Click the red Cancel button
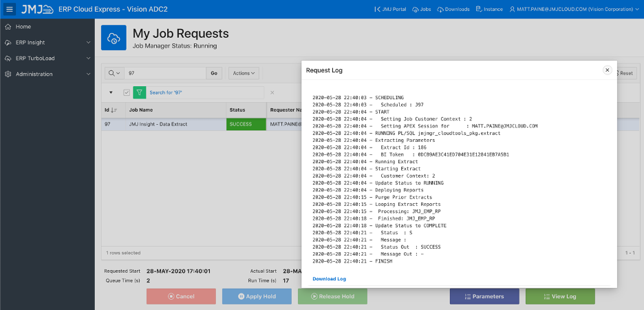The height and width of the screenshot is (310, 644). click(181, 296)
